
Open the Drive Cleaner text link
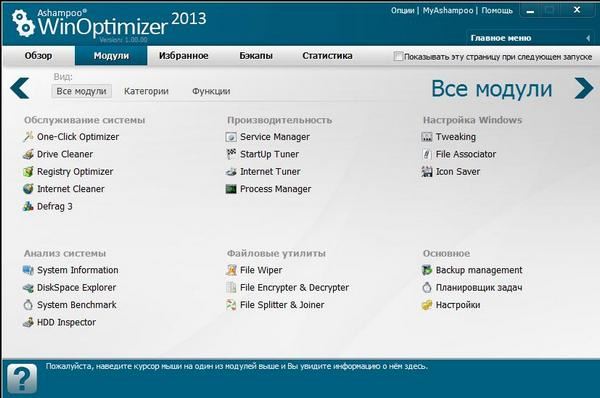click(x=65, y=154)
